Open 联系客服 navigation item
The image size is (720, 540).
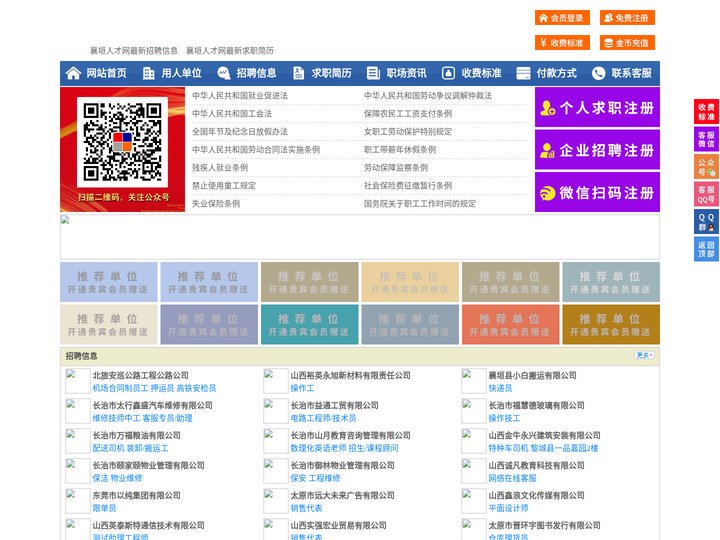(631, 73)
